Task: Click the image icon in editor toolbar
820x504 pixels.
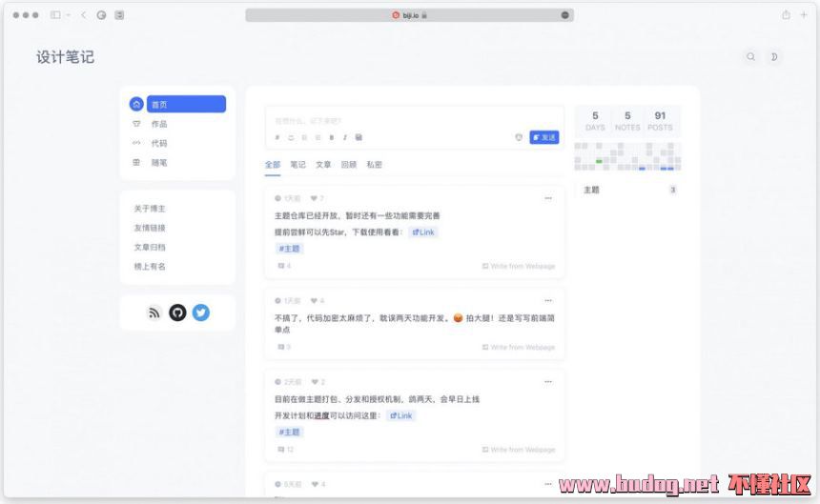Action: coord(359,138)
